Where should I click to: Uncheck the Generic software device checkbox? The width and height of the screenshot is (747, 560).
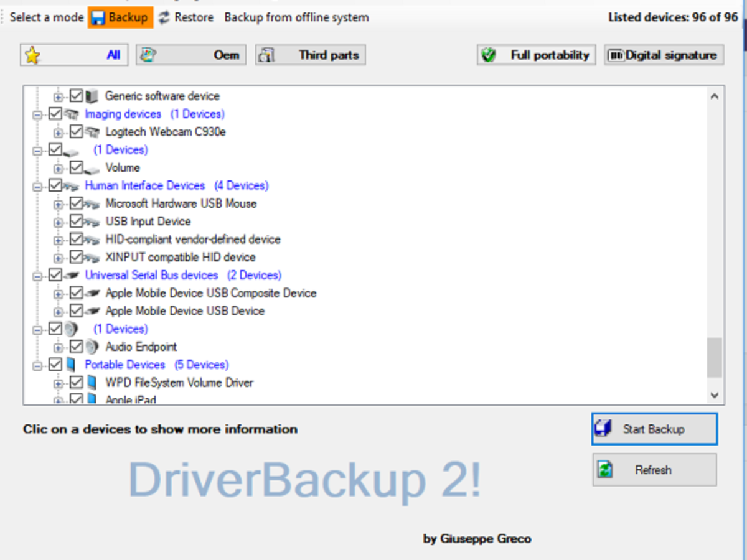77,96
